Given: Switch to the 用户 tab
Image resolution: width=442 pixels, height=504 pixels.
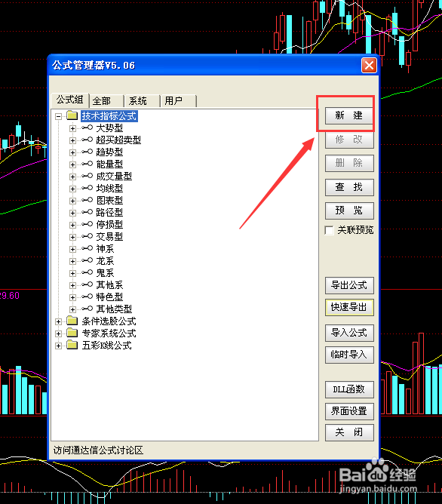Looking at the screenshot, I should coord(179,101).
